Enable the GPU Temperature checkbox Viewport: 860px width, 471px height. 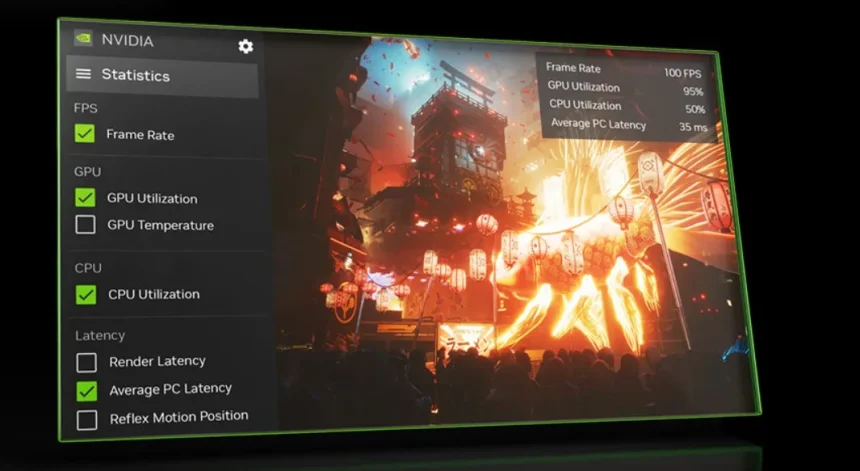tap(85, 225)
